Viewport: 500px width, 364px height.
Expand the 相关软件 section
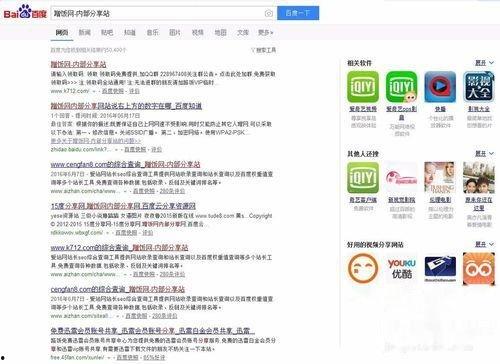point(484,63)
